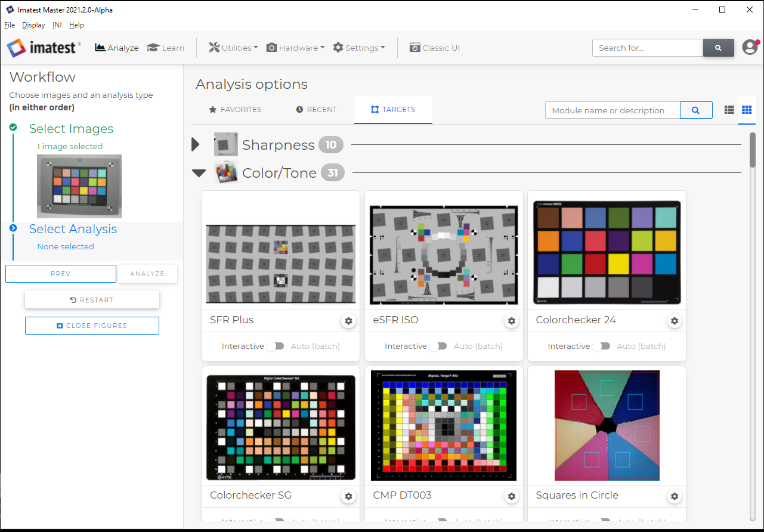
Task: Toggle eSFR ISO Interactive/Auto batch switch
Action: coord(438,347)
